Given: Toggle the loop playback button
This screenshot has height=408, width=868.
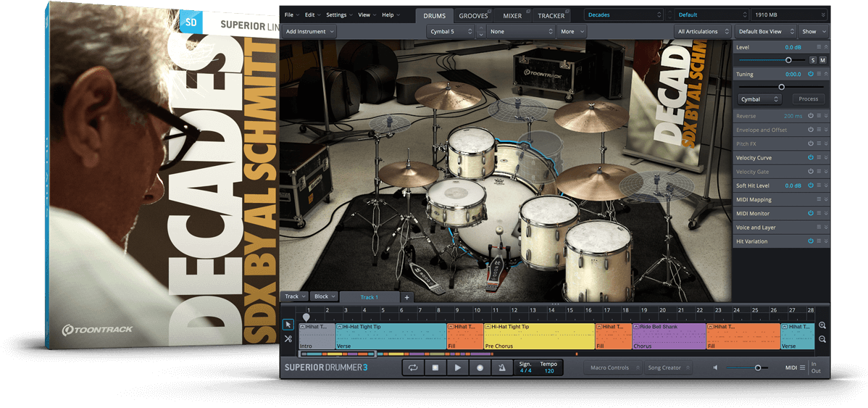Looking at the screenshot, I should [x=413, y=367].
